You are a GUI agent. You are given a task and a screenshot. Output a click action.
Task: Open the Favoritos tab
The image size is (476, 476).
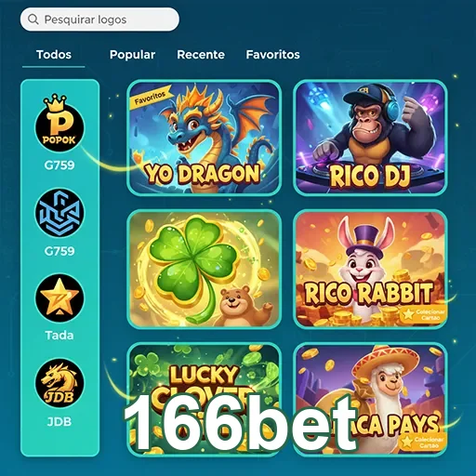272,55
